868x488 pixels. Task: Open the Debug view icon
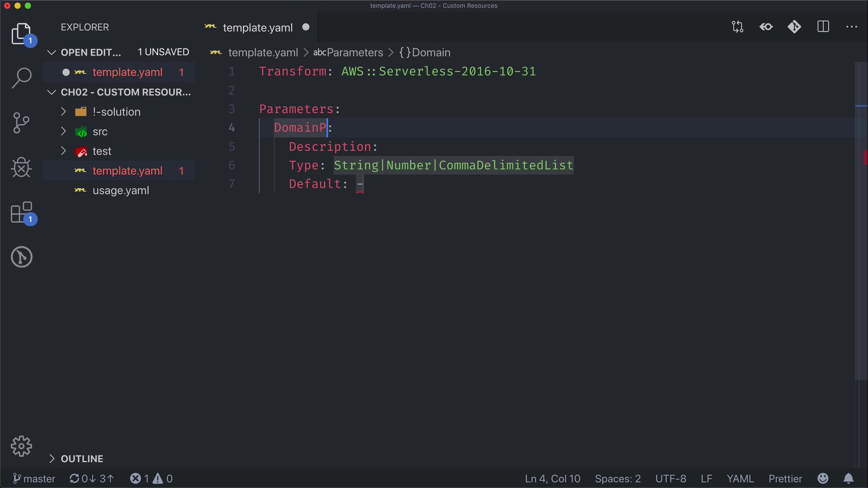[x=21, y=168]
